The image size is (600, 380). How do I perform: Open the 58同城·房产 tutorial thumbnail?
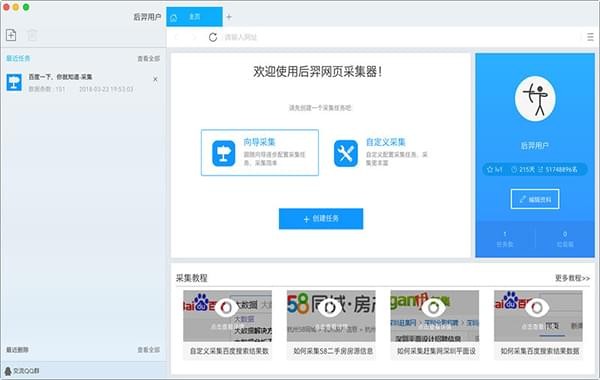click(x=331, y=316)
